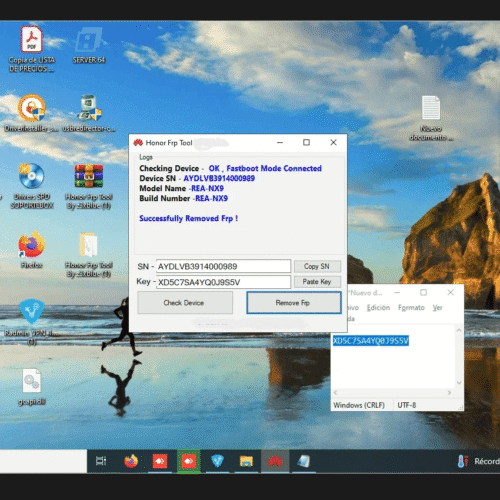Select the gcapi.dll file icon

(32, 381)
